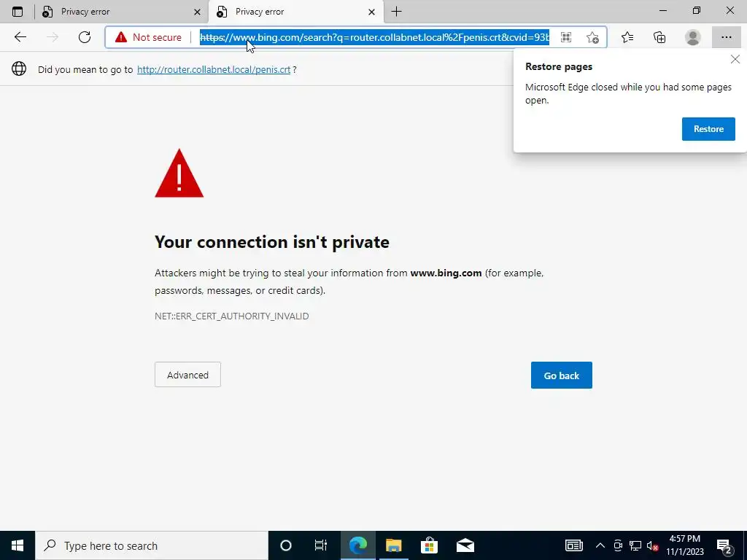
Task: Open the clock showing 4:57 PM
Action: click(684, 545)
